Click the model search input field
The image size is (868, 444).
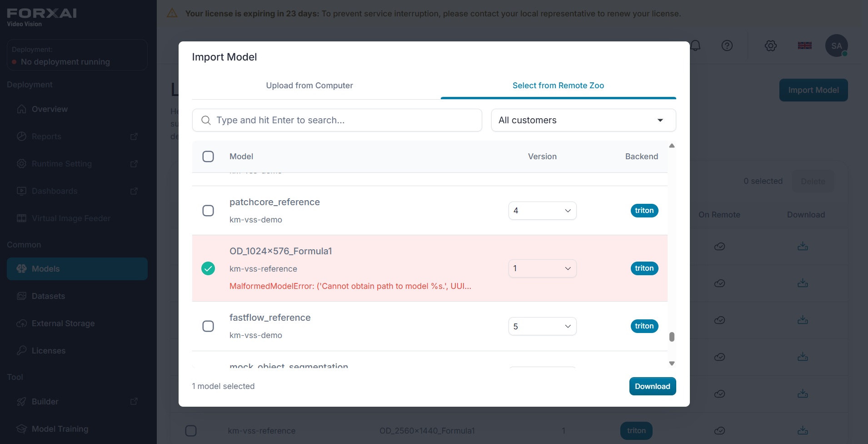coord(337,120)
